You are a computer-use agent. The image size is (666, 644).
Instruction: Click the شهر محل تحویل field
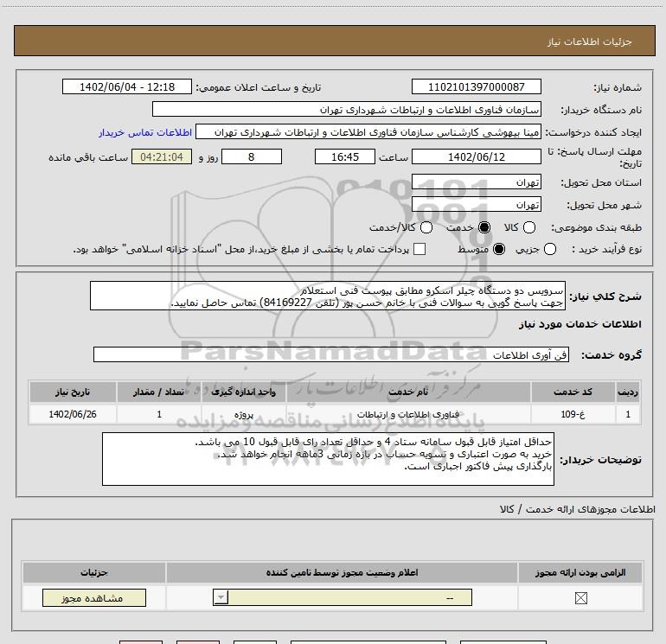[476, 205]
